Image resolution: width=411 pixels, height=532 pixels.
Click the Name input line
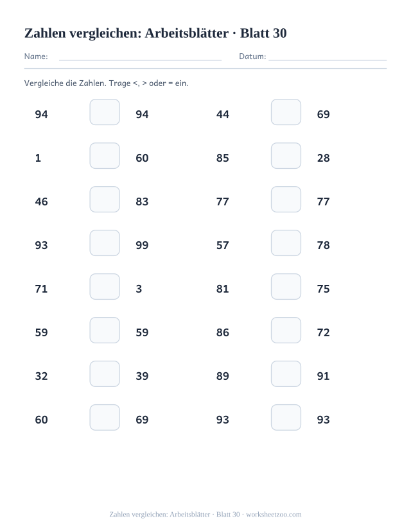coord(140,60)
